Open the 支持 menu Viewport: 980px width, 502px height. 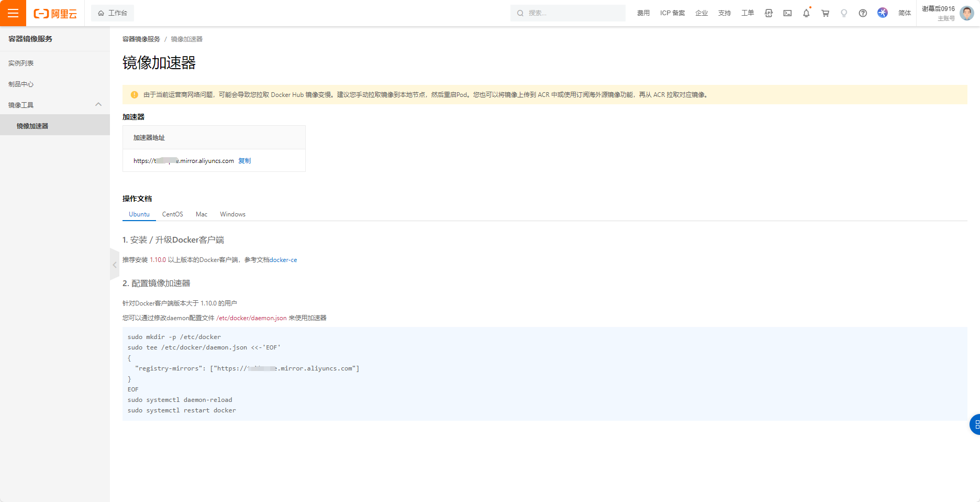(x=725, y=13)
